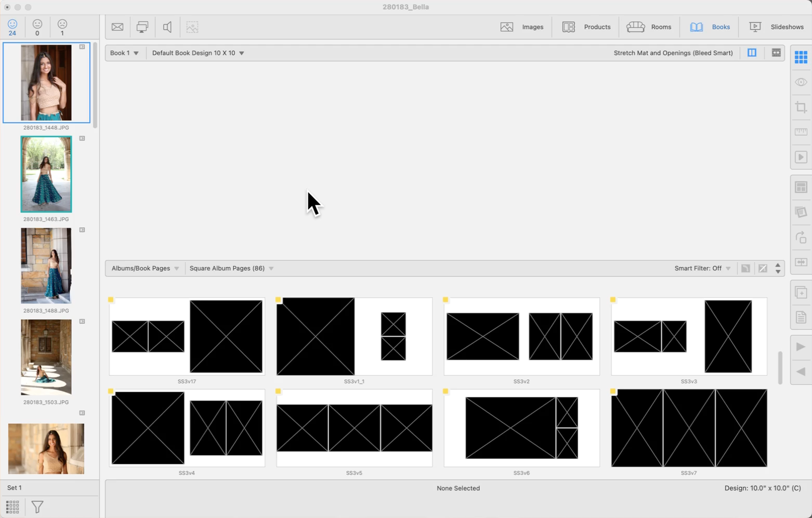Switch to the Products tab
The height and width of the screenshot is (518, 812).
[586, 27]
